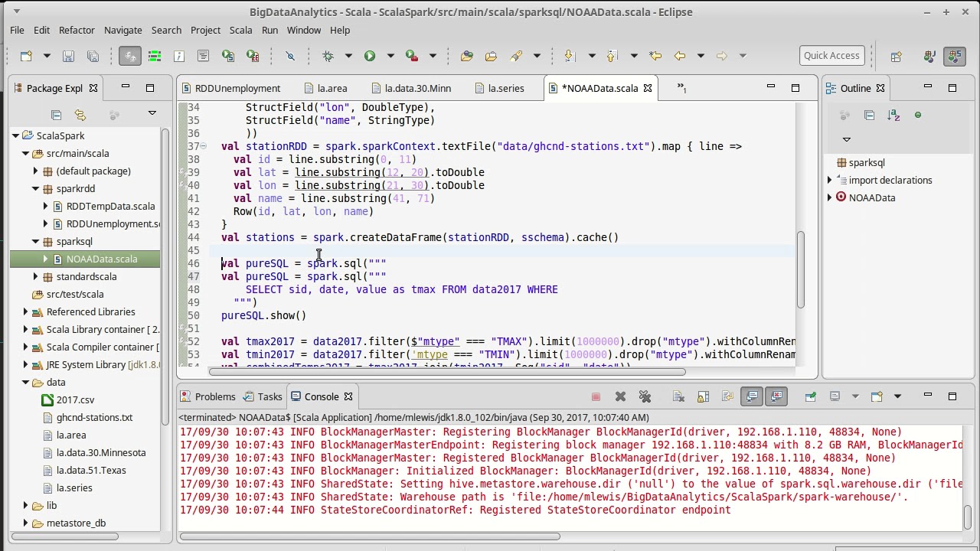Screen dimensions: 980x551
Task: Click the Pin Console icon
Action: click(810, 396)
